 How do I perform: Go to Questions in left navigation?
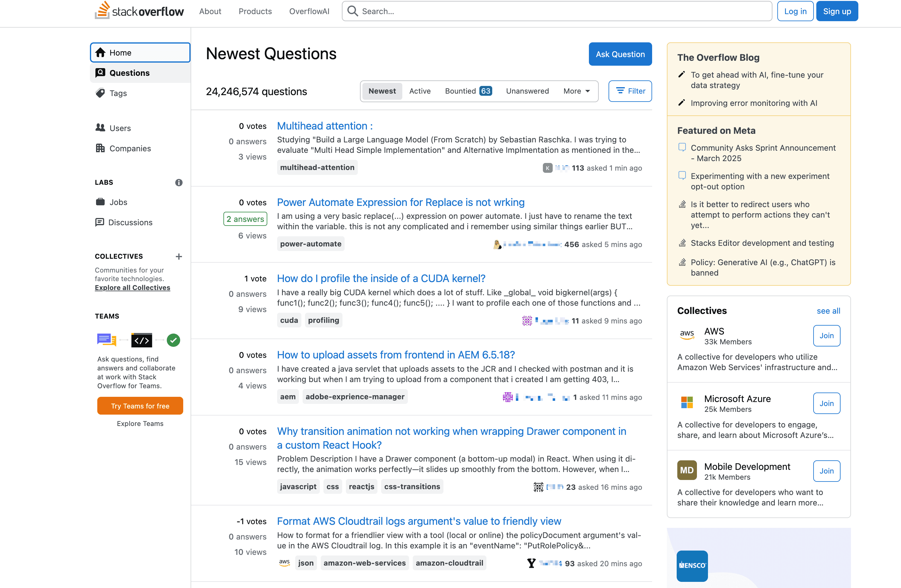129,73
